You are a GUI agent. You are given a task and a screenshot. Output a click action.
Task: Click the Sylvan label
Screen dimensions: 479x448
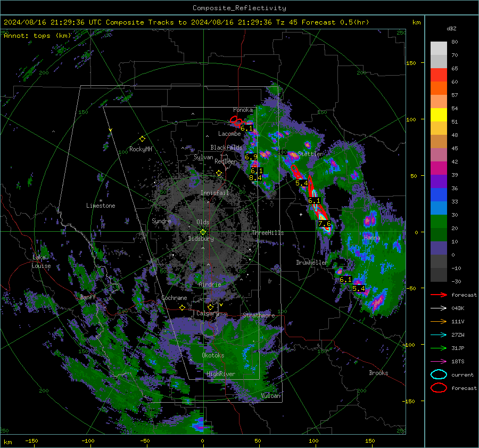coord(203,157)
